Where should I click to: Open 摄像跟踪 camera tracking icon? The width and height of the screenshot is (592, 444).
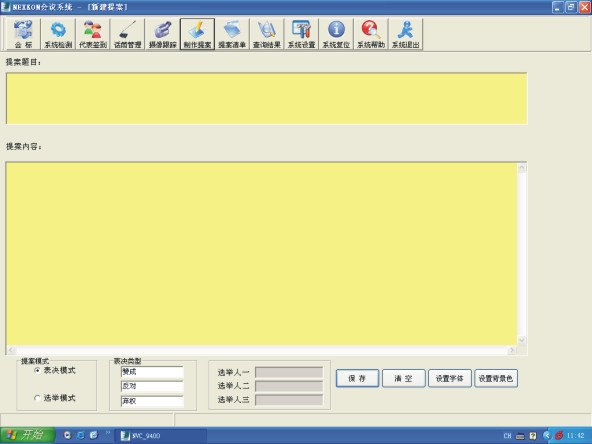tap(162, 34)
